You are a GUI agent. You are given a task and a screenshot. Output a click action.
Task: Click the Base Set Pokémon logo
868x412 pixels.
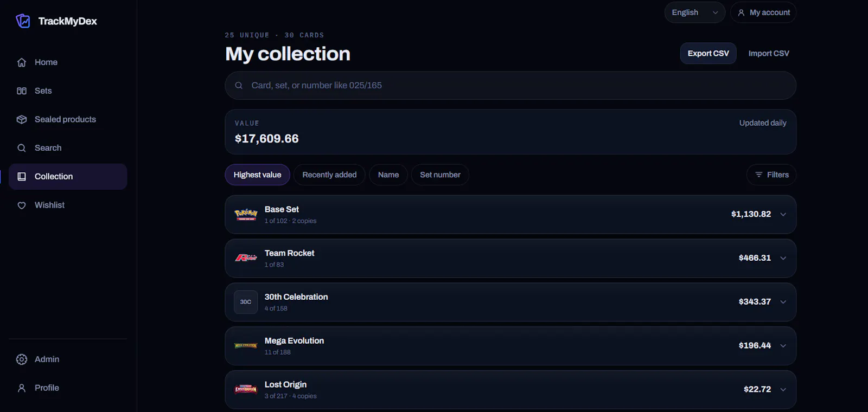pyautogui.click(x=246, y=215)
